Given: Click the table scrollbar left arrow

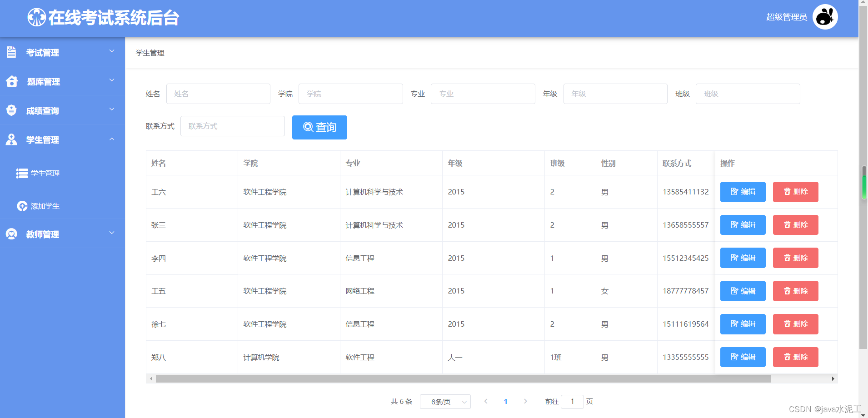Looking at the screenshot, I should point(151,378).
